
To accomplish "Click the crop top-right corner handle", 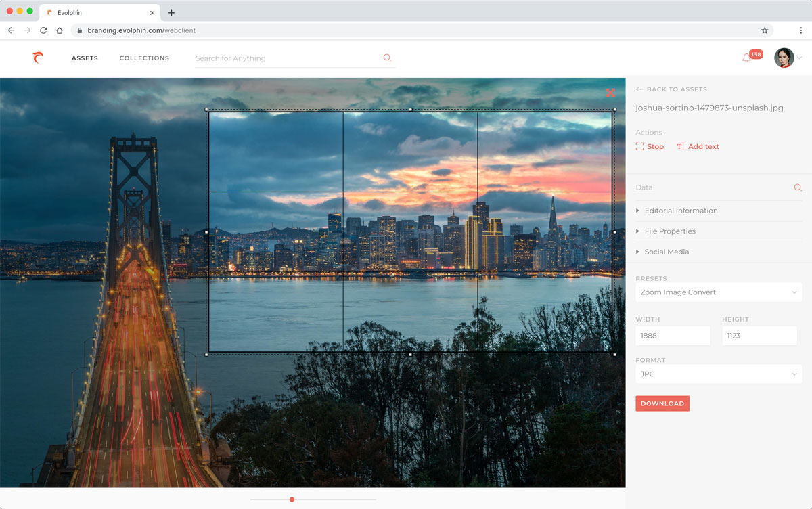I will click(614, 110).
